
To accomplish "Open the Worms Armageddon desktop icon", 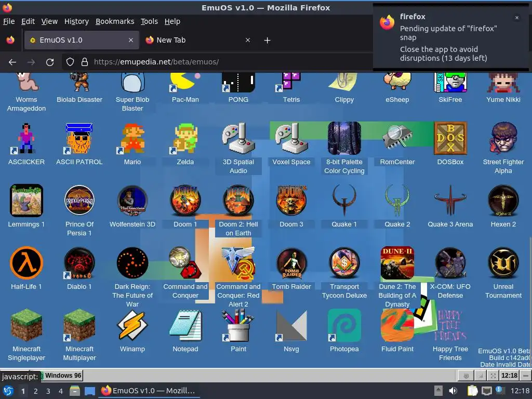I will (x=26, y=82).
